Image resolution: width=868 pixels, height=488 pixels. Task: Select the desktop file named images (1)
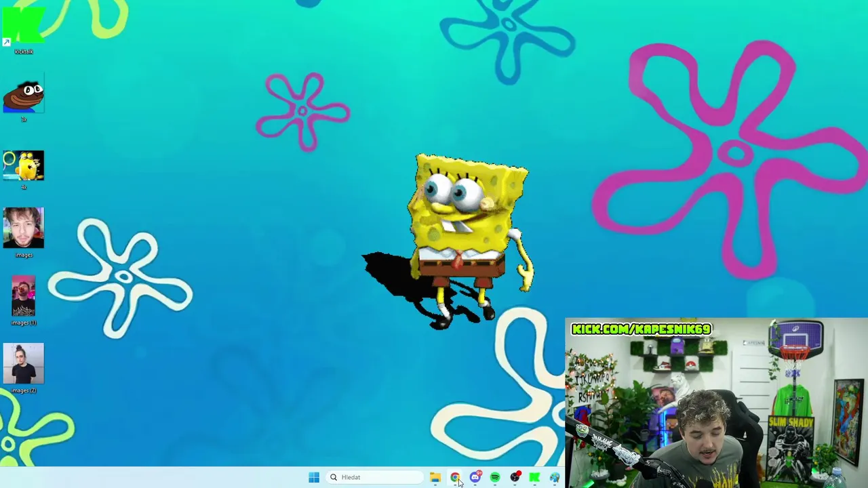click(x=23, y=301)
